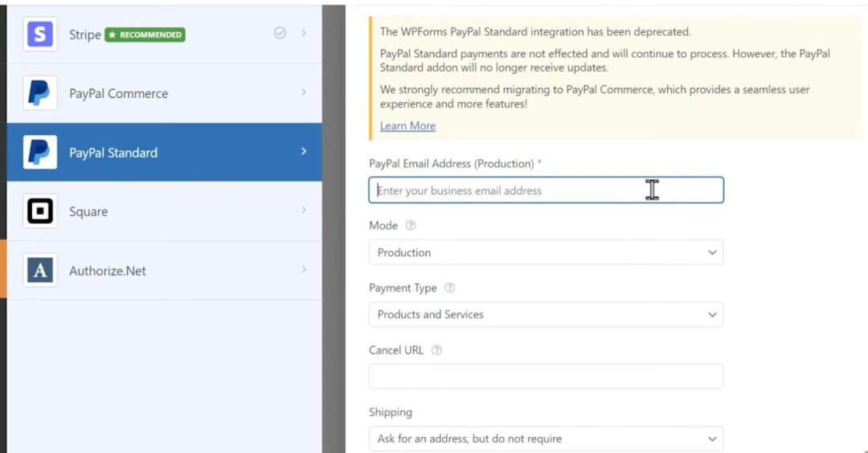The image size is (868, 453).
Task: Open the Mode dropdown showing Production
Action: coord(546,252)
